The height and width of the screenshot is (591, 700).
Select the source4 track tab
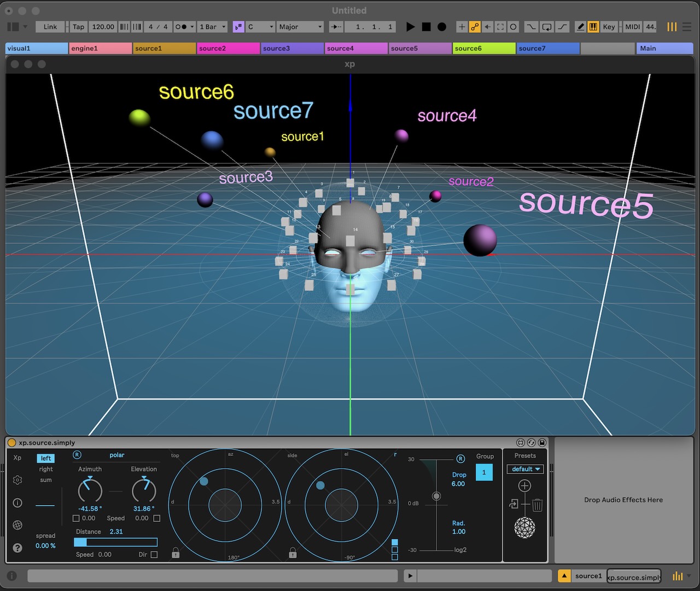(356, 49)
